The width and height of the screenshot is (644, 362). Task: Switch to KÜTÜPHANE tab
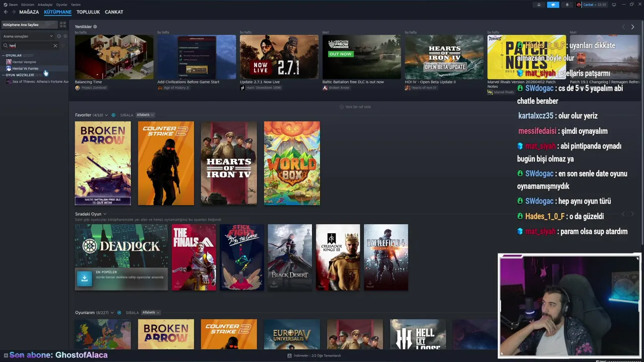(57, 12)
